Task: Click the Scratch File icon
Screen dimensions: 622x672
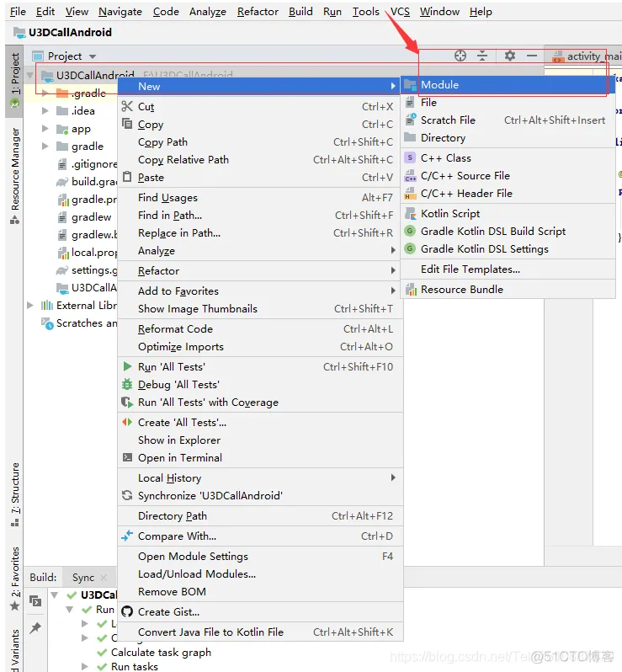Action: coord(411,120)
